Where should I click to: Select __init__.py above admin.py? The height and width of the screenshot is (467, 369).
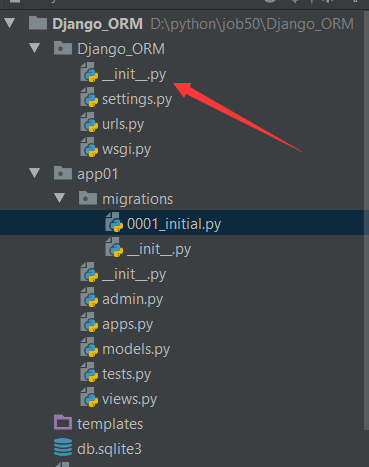pyautogui.click(x=134, y=274)
